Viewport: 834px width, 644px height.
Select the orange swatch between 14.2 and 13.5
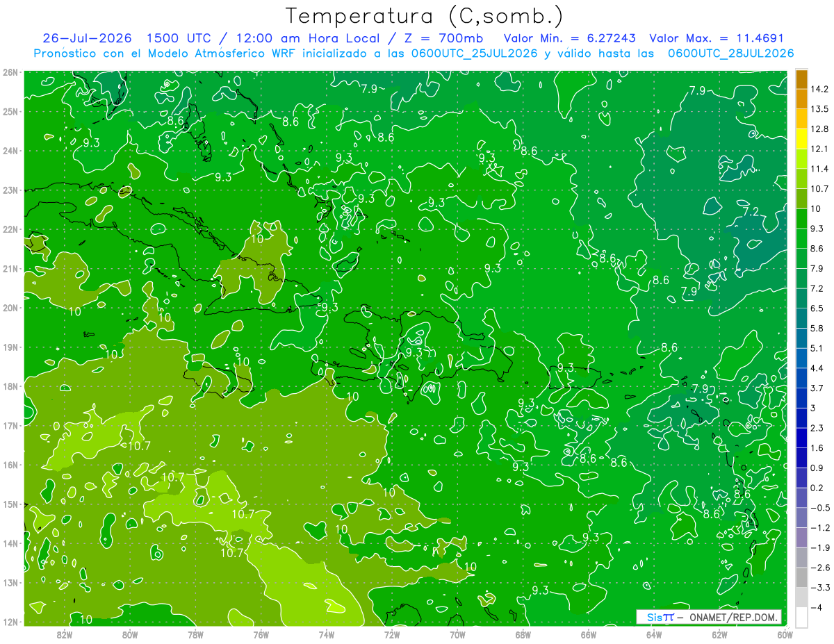[x=801, y=99]
